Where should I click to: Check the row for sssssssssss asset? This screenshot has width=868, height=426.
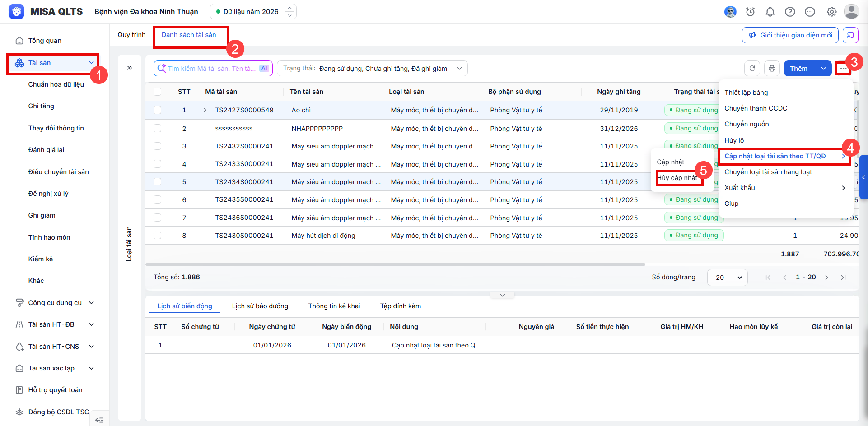click(157, 128)
